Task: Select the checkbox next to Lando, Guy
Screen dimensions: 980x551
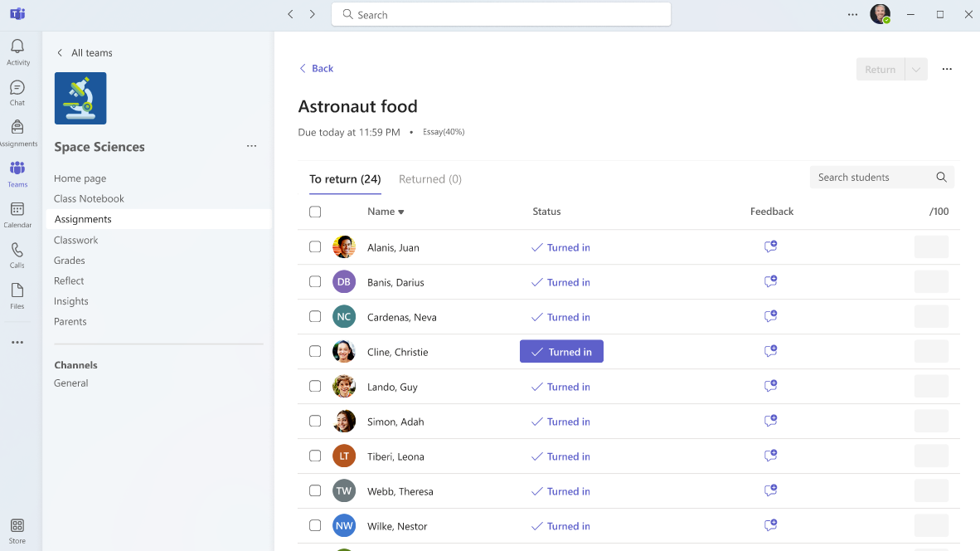Action: 315,387
